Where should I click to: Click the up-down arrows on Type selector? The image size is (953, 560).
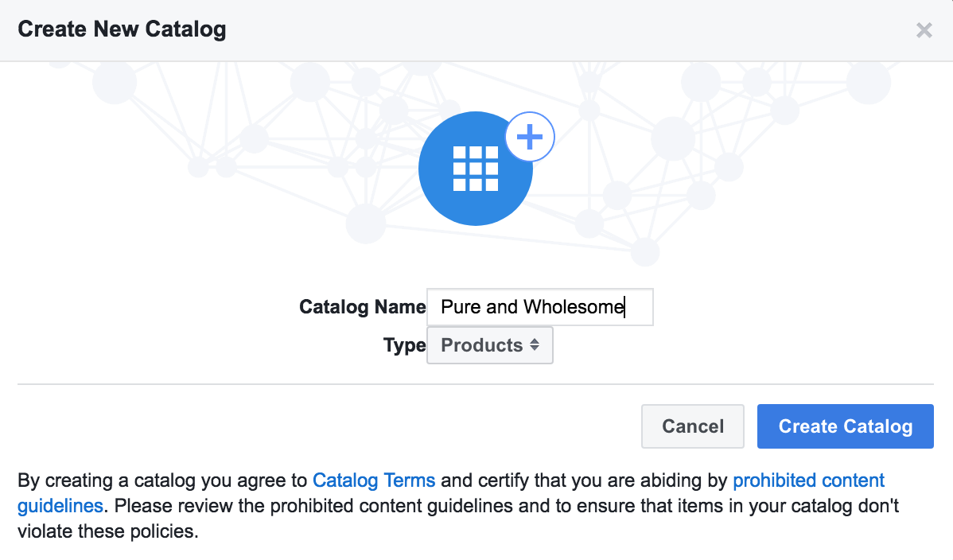535,345
